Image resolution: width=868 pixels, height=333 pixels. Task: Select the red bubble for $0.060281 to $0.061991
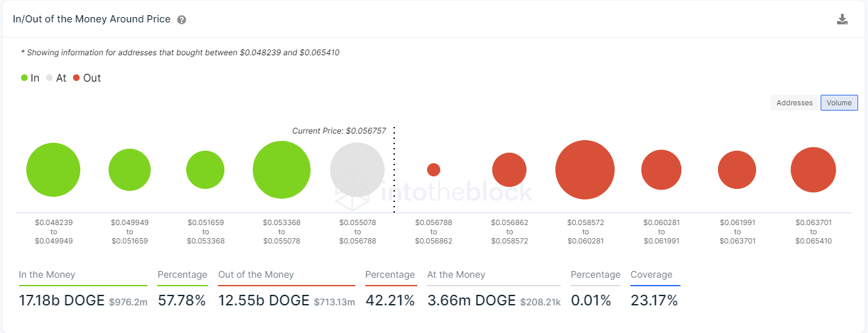[x=661, y=170]
